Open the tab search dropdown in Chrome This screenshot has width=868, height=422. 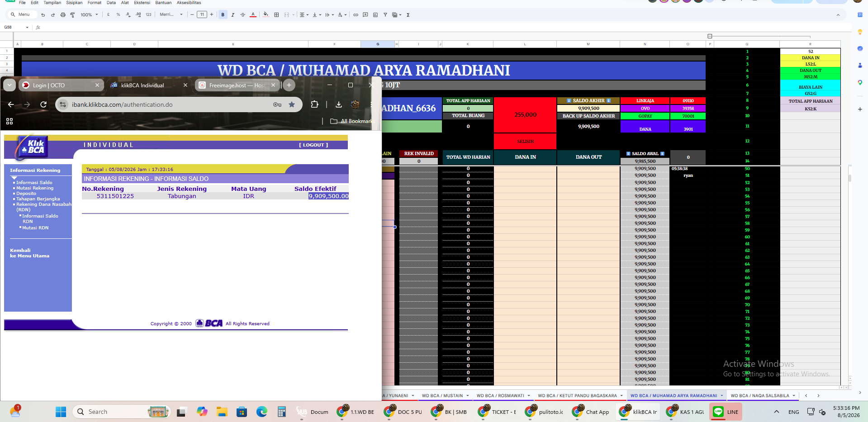9,85
